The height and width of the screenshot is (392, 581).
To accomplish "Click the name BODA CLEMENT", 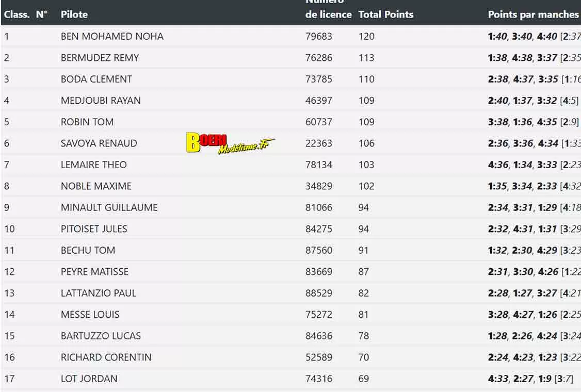I will [x=96, y=79].
